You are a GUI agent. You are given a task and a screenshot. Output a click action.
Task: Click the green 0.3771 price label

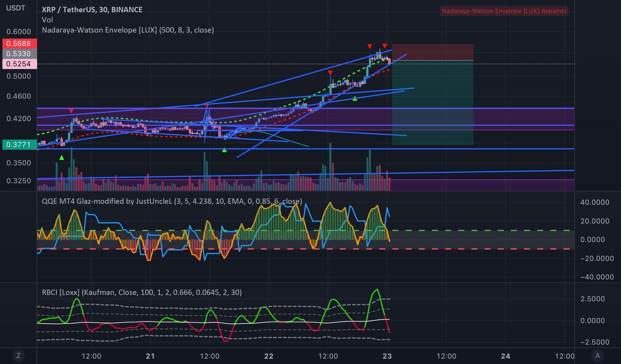[19, 145]
